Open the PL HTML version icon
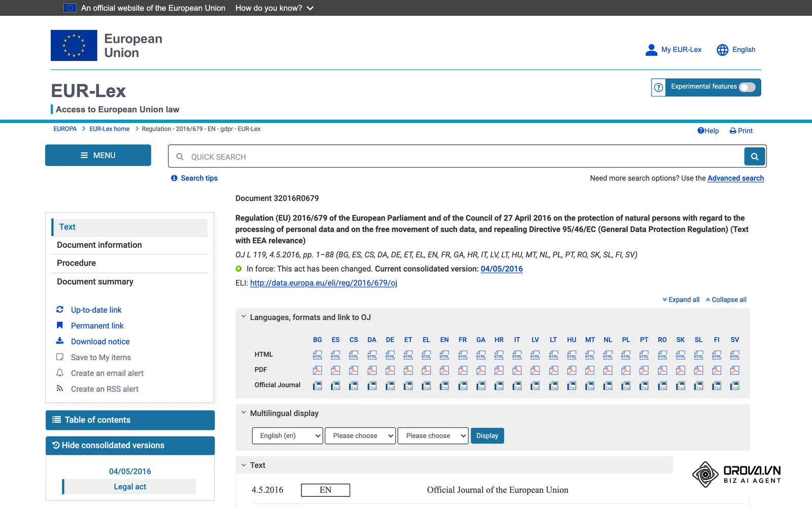Screen dimensions: 812x508 tap(626, 355)
